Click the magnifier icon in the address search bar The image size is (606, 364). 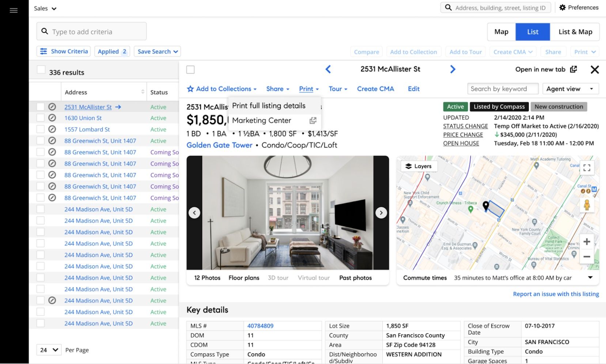(448, 7)
